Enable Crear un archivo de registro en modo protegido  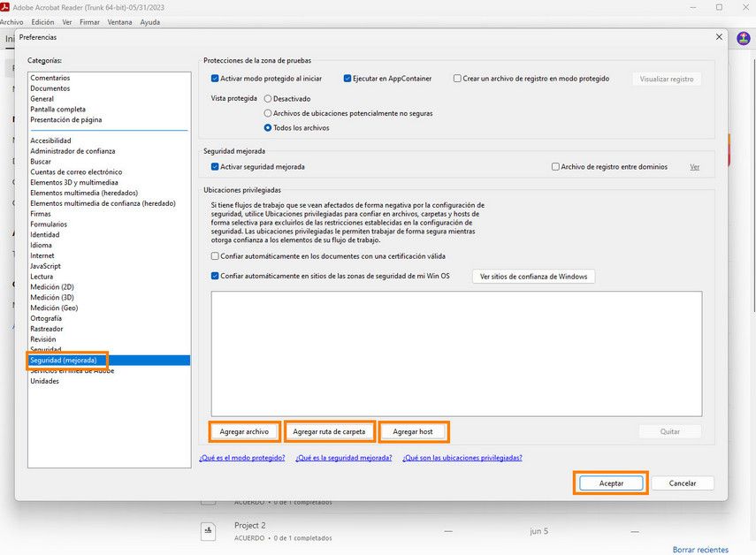pos(457,78)
